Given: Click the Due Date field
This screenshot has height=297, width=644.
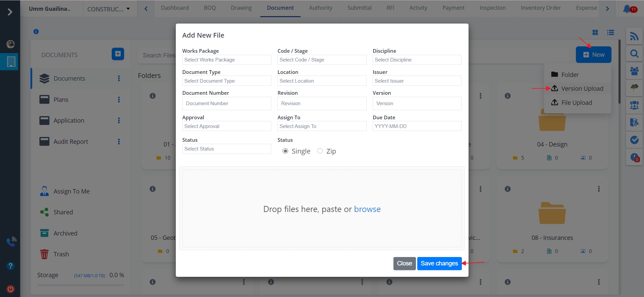Looking at the screenshot, I should [417, 126].
